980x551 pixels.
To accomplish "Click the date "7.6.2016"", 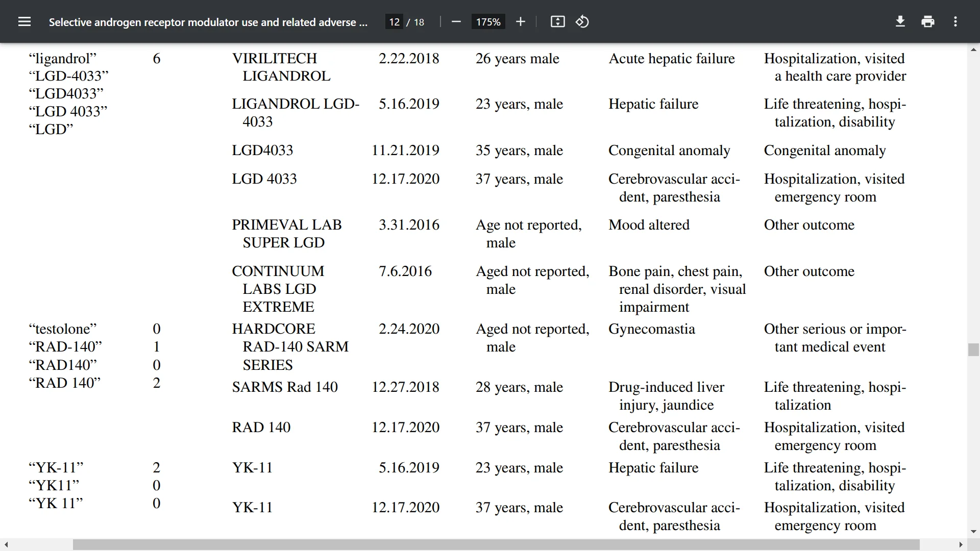I will [x=405, y=271].
